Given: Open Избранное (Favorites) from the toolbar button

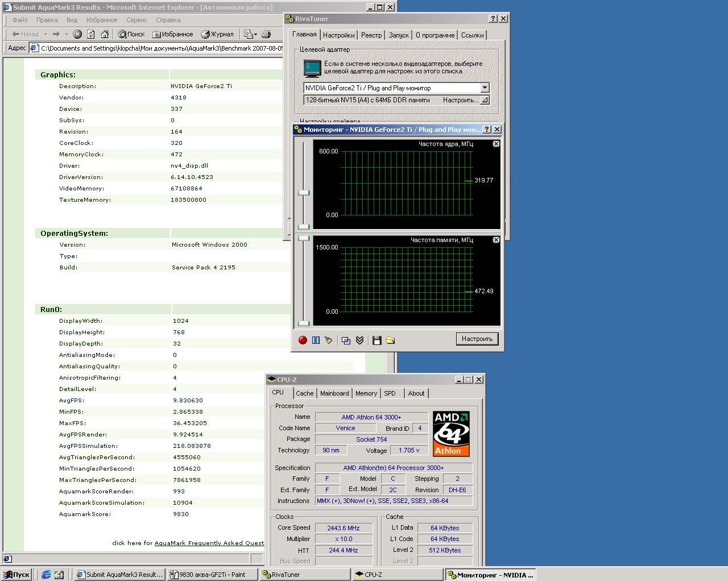Looking at the screenshot, I should (173, 34).
